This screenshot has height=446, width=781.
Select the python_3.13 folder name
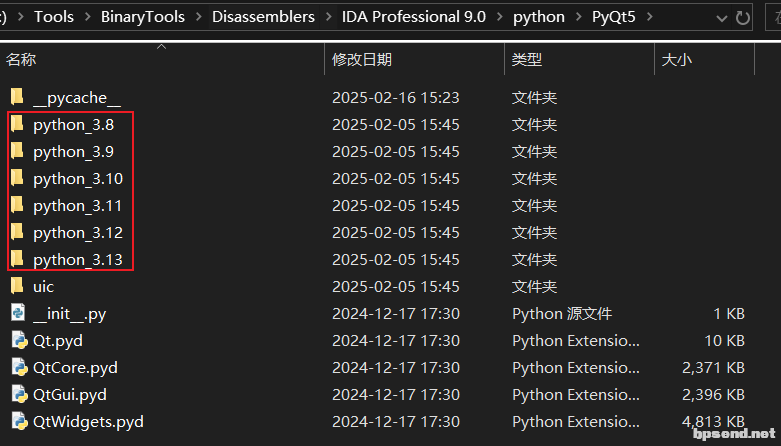(x=78, y=259)
